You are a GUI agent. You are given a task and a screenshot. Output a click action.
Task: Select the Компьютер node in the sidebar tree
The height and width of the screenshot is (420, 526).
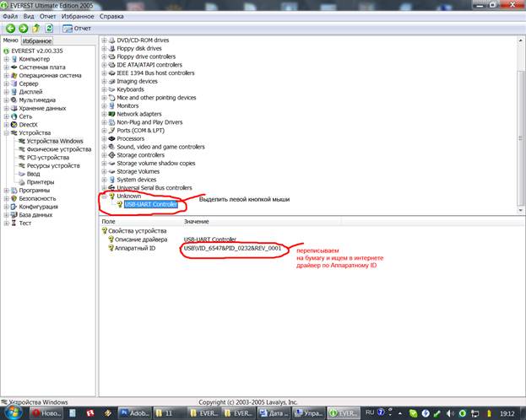click(x=34, y=59)
